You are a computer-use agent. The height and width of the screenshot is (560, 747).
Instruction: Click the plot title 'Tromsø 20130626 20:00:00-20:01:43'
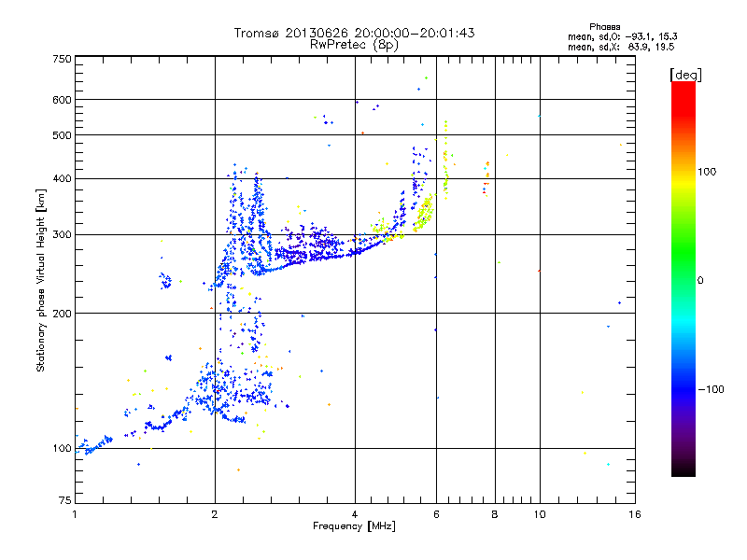pos(354,33)
